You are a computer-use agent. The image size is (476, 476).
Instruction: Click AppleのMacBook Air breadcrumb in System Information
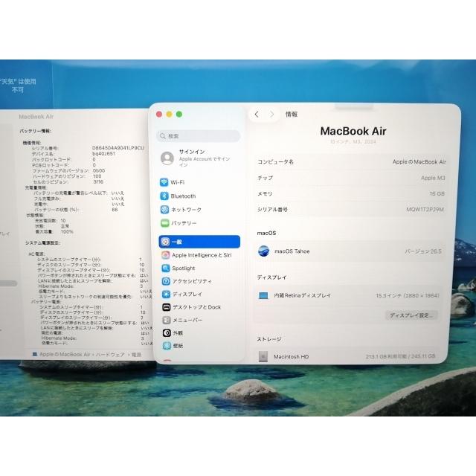point(65,354)
